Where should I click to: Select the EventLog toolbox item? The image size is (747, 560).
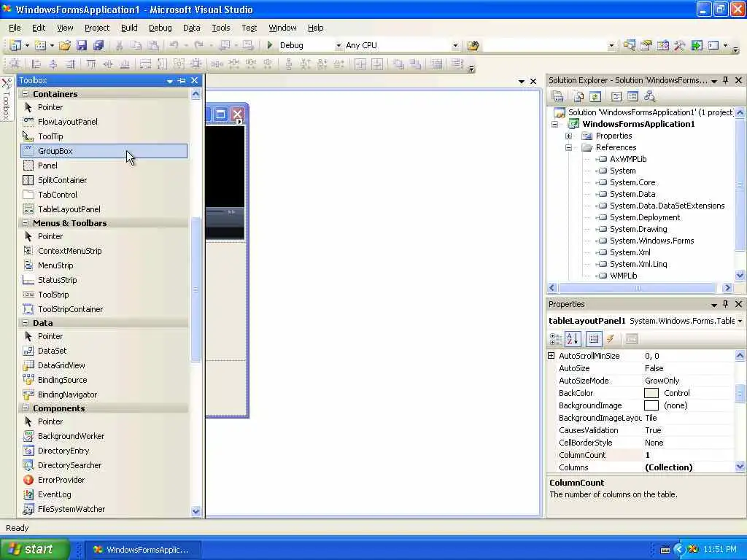click(x=104, y=495)
